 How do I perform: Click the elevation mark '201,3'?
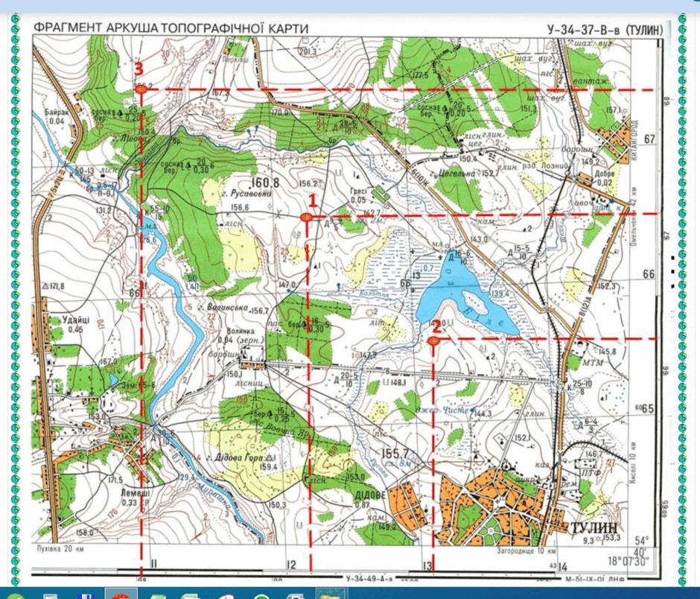308,52
